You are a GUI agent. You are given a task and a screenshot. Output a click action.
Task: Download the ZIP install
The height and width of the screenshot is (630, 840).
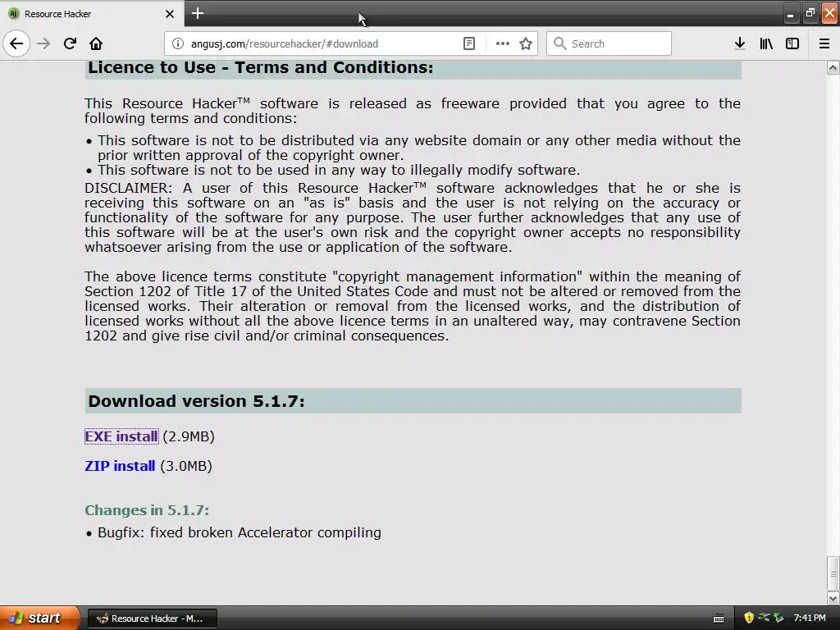(120, 466)
